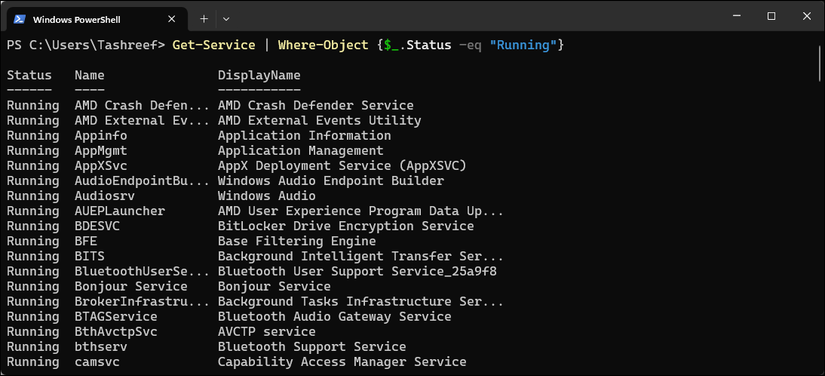Click the Status column header
825x376 pixels.
(x=29, y=75)
